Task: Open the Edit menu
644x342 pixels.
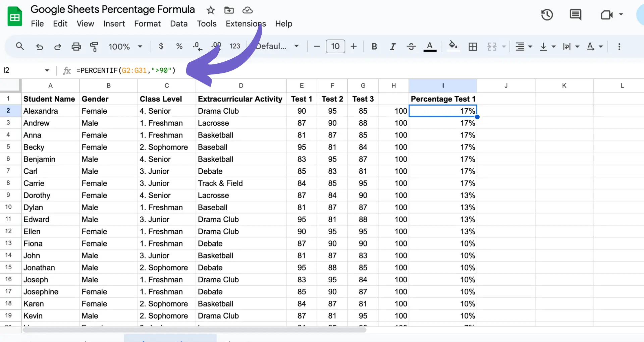Action: 60,24
